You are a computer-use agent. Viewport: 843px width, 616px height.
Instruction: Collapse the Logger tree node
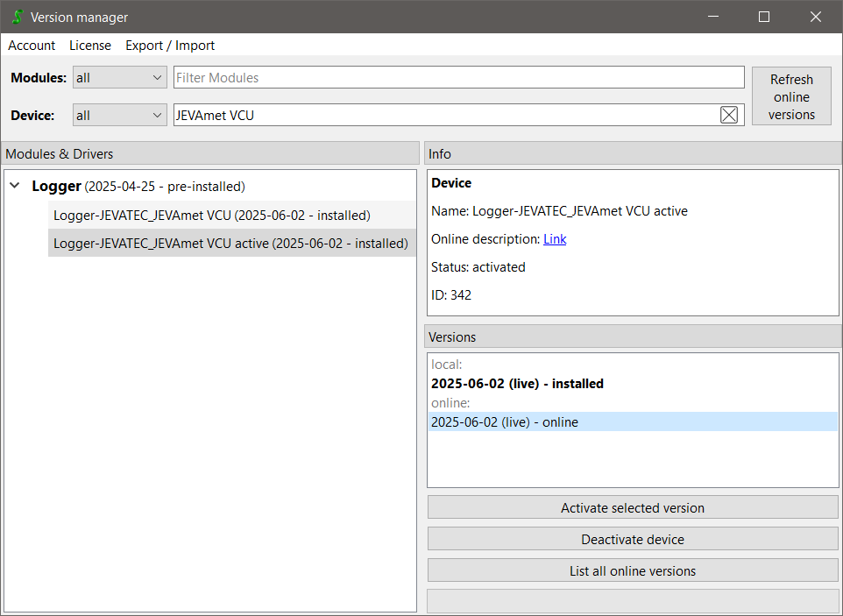[15, 186]
